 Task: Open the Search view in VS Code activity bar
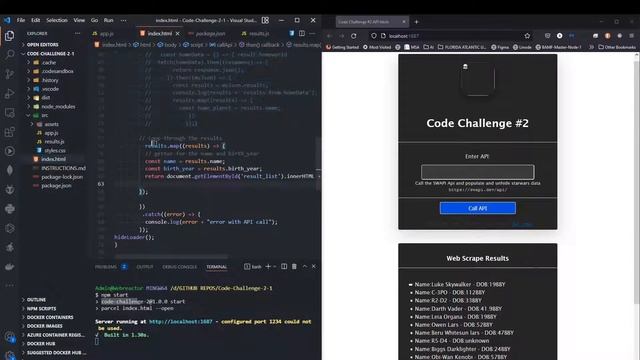point(9,54)
